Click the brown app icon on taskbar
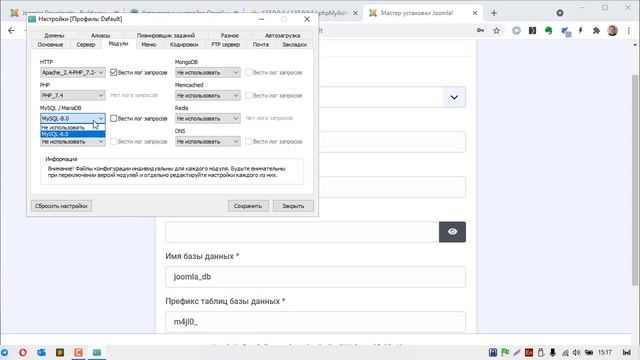Viewport: 640px width, 360px height. click(x=60, y=352)
